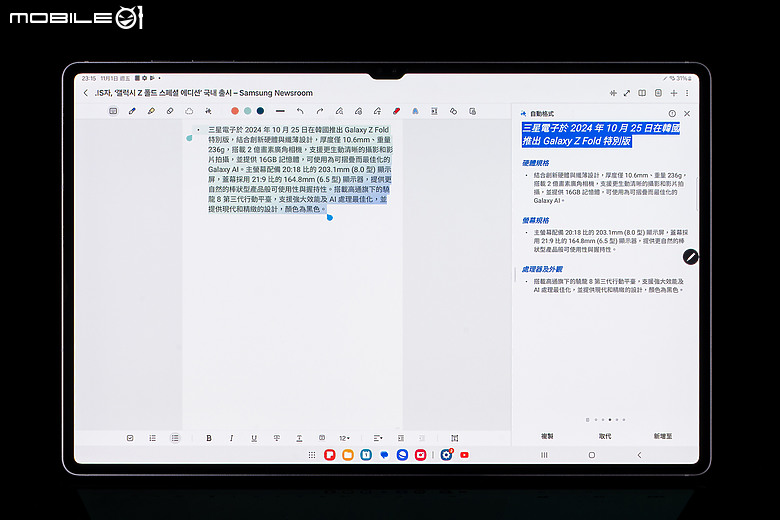Redo the last action

[320, 111]
